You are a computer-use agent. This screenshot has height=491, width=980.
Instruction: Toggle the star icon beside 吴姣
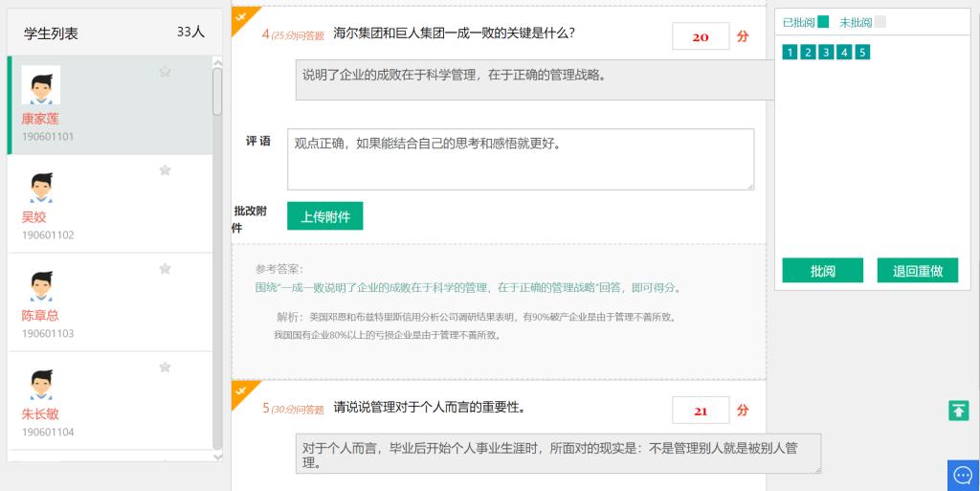point(165,170)
